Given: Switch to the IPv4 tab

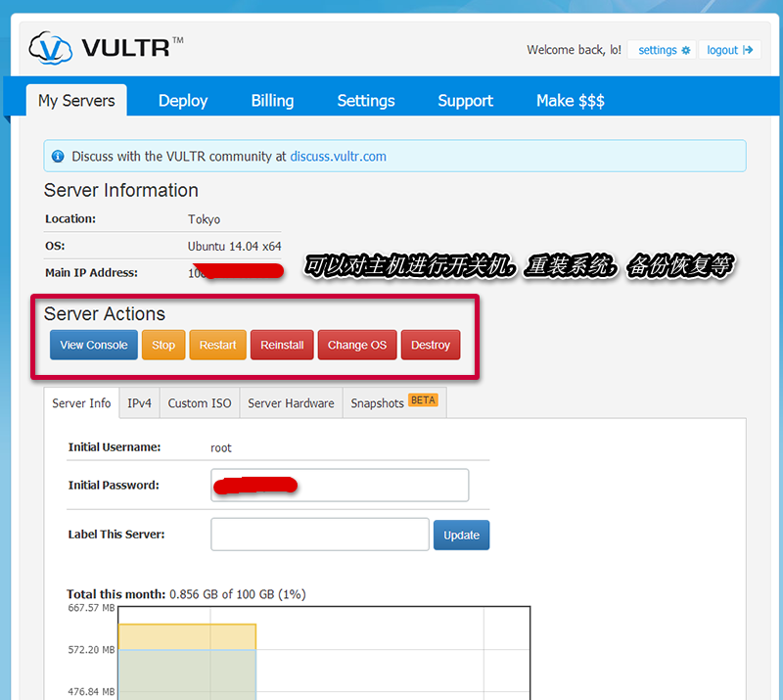Looking at the screenshot, I should coord(139,402).
